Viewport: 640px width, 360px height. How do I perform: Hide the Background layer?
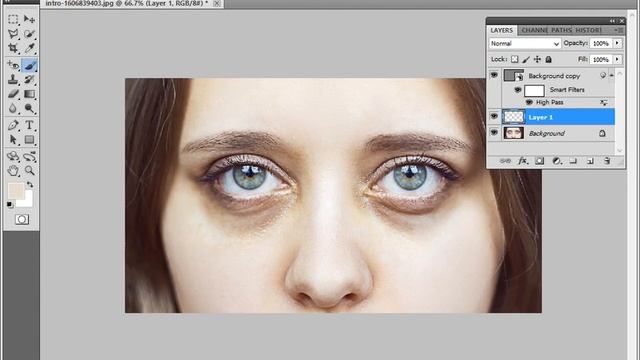[494, 133]
